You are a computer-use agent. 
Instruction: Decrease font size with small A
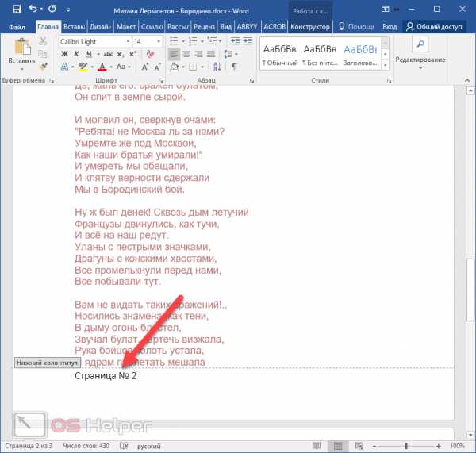157,67
